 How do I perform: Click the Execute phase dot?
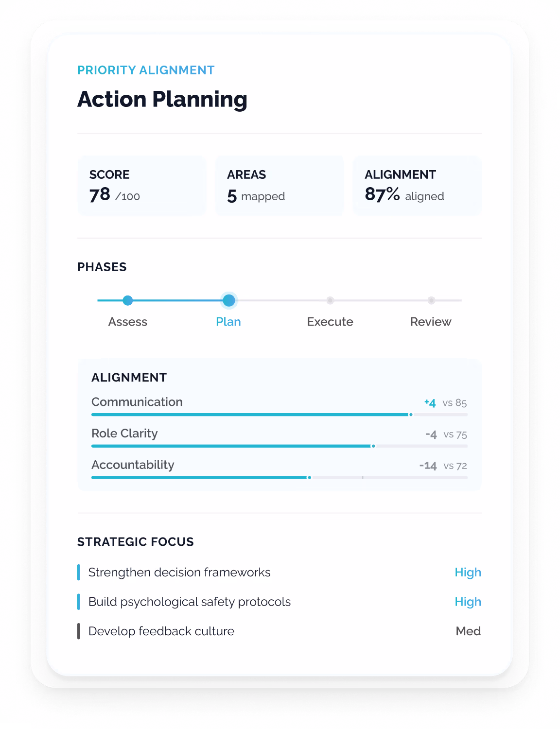tap(330, 300)
